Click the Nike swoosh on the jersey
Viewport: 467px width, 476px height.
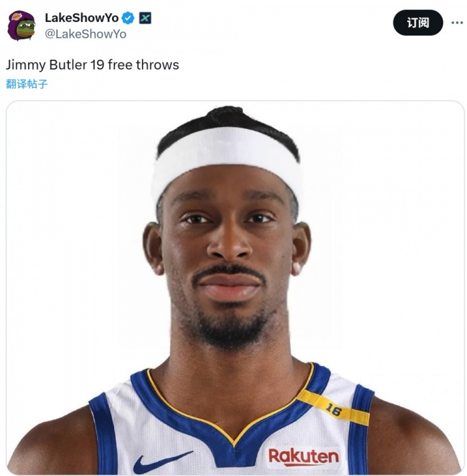click(163, 462)
